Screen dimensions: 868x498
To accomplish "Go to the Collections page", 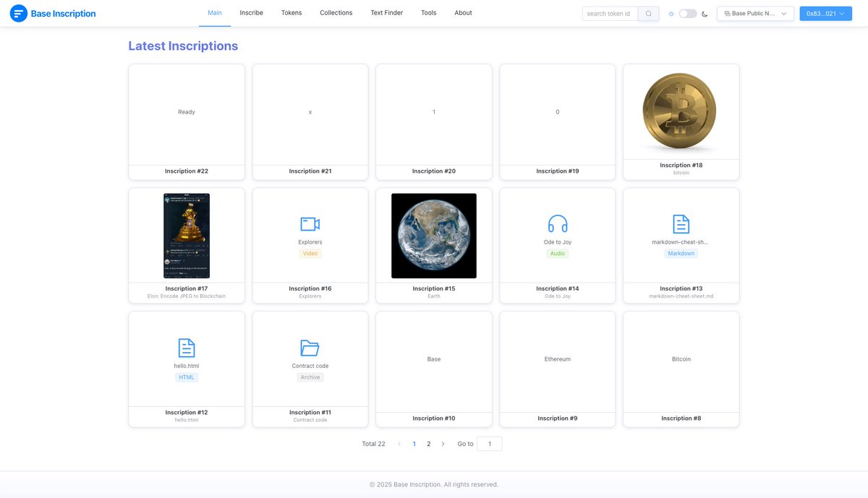I will tap(336, 13).
